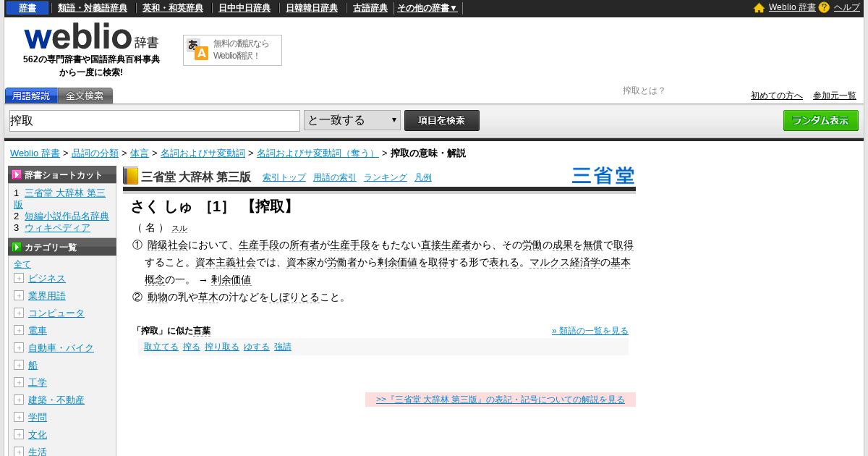Viewport: 868px width, 456px height.
Task: Expand the 工学 category plus icon
Action: (19, 382)
